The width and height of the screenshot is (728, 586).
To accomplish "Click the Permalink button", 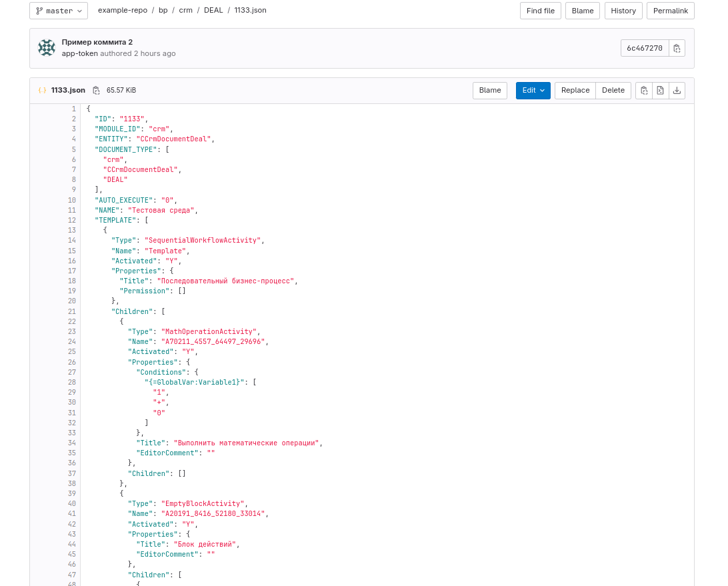I will click(671, 11).
